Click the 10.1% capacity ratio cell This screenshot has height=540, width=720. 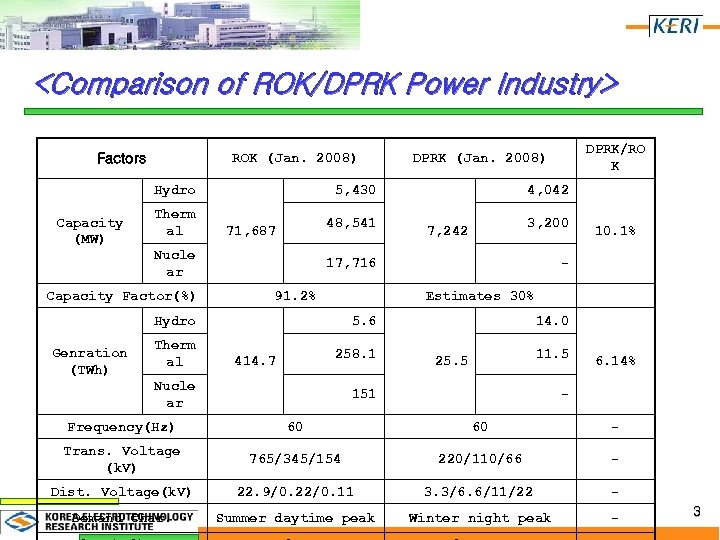point(615,231)
